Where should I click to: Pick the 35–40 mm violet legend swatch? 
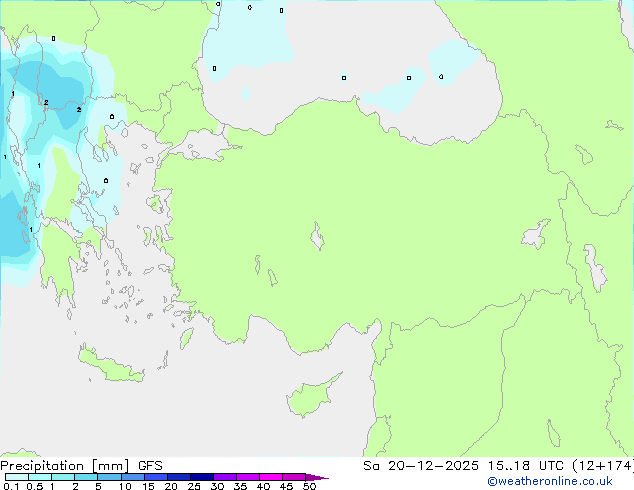pos(248,477)
